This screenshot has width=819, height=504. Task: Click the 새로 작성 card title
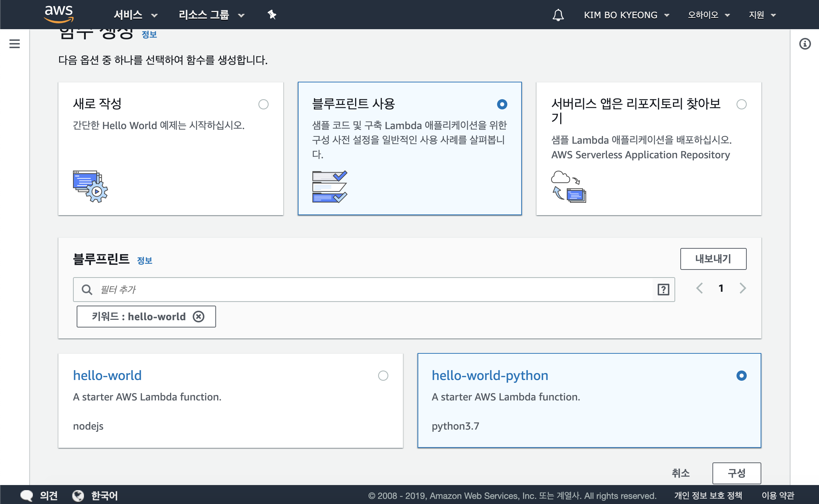coord(97,104)
